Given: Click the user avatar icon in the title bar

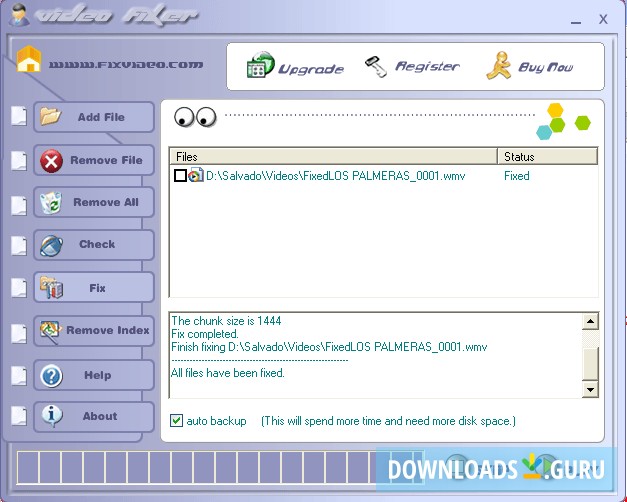Looking at the screenshot, I should click(18, 15).
